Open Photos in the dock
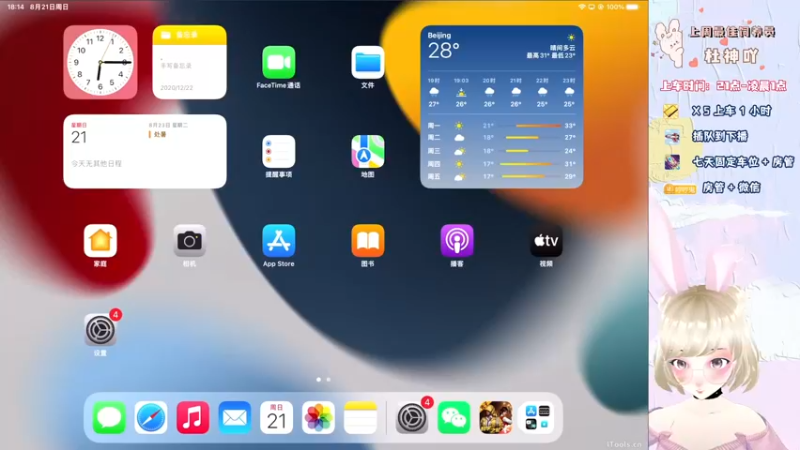This screenshot has height=450, width=800. pyautogui.click(x=318, y=418)
